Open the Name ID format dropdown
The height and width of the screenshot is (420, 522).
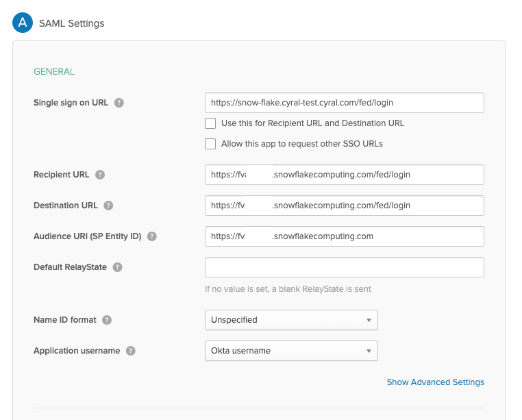[291, 320]
